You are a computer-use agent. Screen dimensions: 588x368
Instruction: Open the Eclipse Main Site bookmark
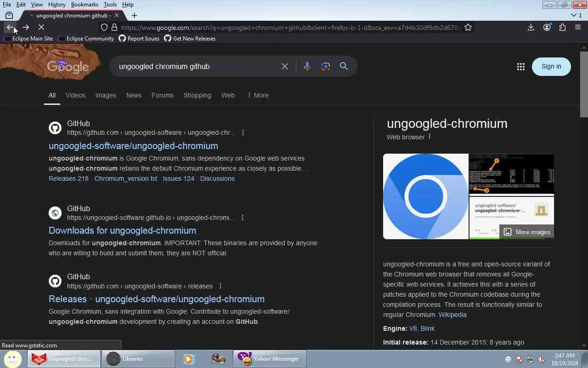pyautogui.click(x=28, y=39)
